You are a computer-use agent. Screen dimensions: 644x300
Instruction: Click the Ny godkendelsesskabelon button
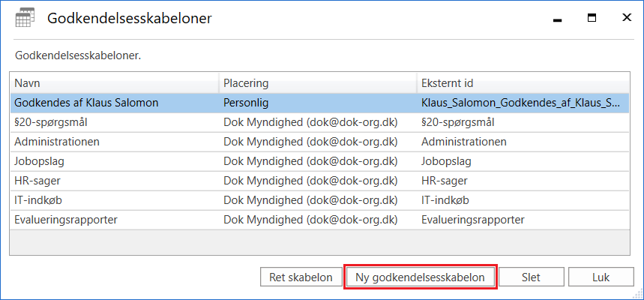point(420,277)
